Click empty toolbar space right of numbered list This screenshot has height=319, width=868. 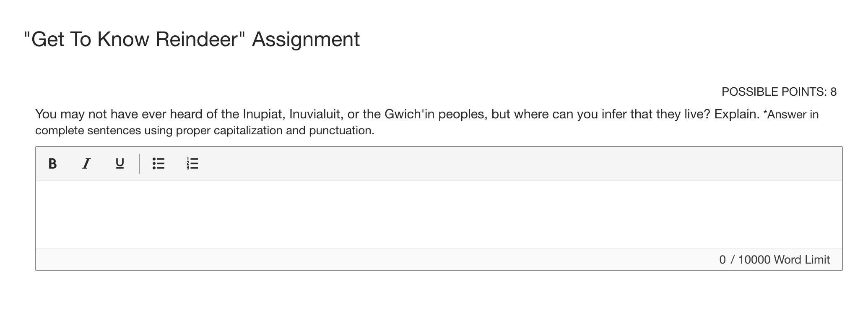503,164
